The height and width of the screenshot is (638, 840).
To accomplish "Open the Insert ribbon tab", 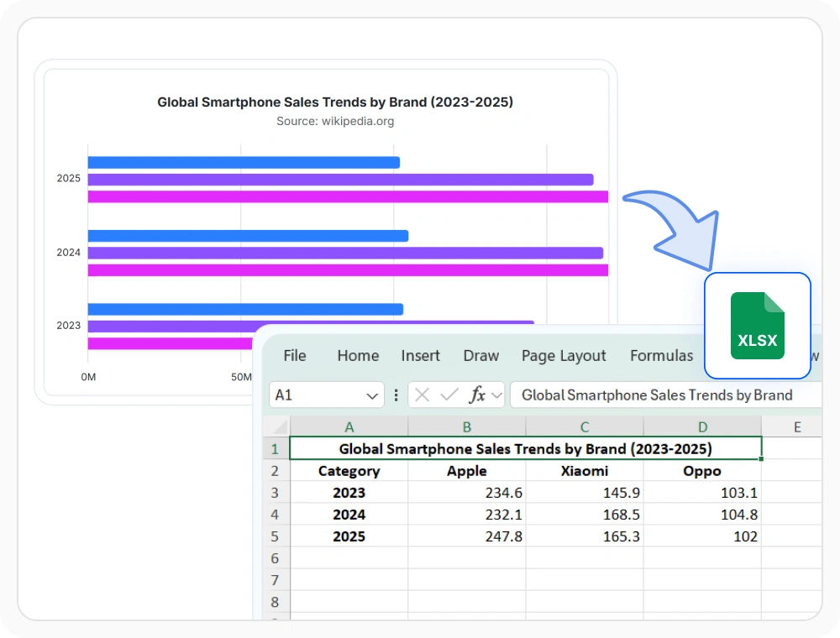I will coord(421,355).
